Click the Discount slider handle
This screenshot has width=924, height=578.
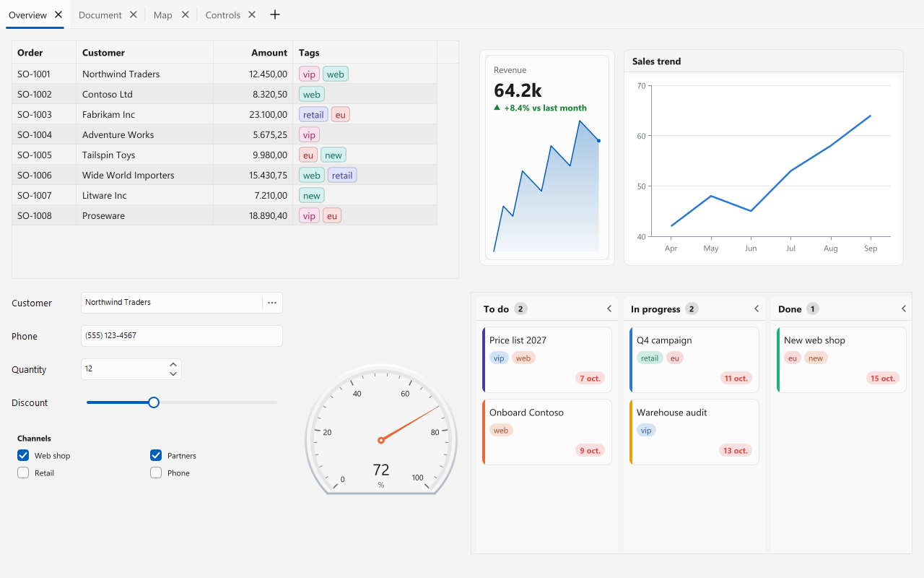pyautogui.click(x=154, y=402)
